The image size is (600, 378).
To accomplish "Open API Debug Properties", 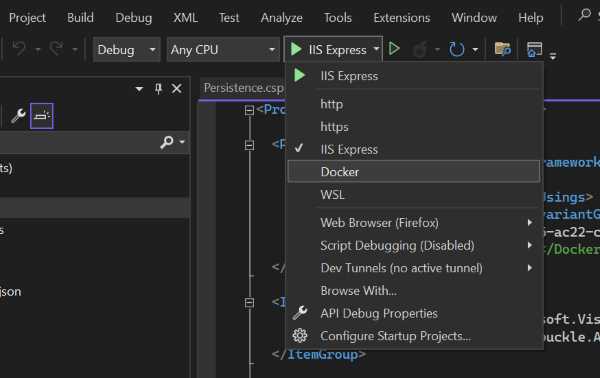I will pos(413,313).
